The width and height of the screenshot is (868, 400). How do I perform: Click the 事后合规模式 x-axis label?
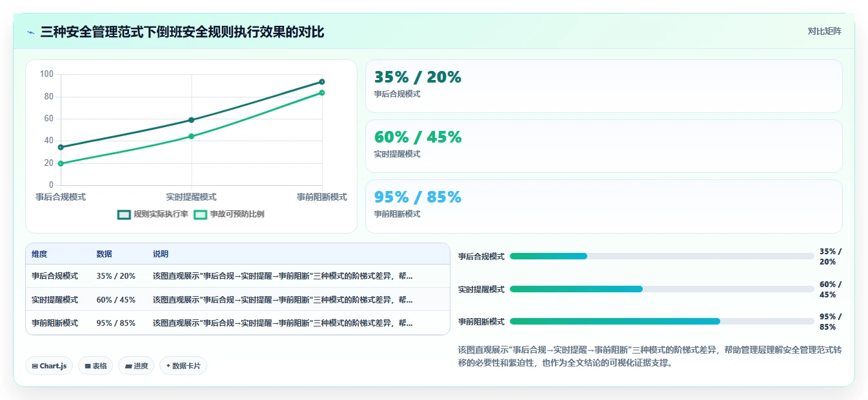click(61, 197)
